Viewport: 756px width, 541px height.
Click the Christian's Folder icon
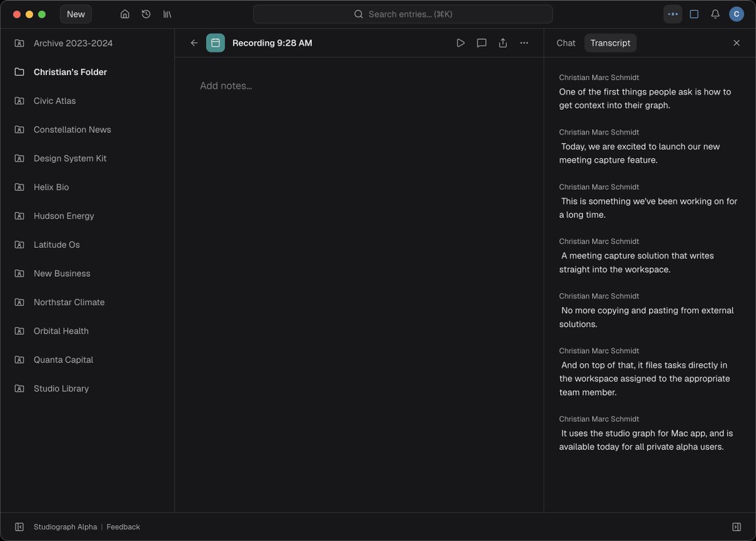[20, 72]
